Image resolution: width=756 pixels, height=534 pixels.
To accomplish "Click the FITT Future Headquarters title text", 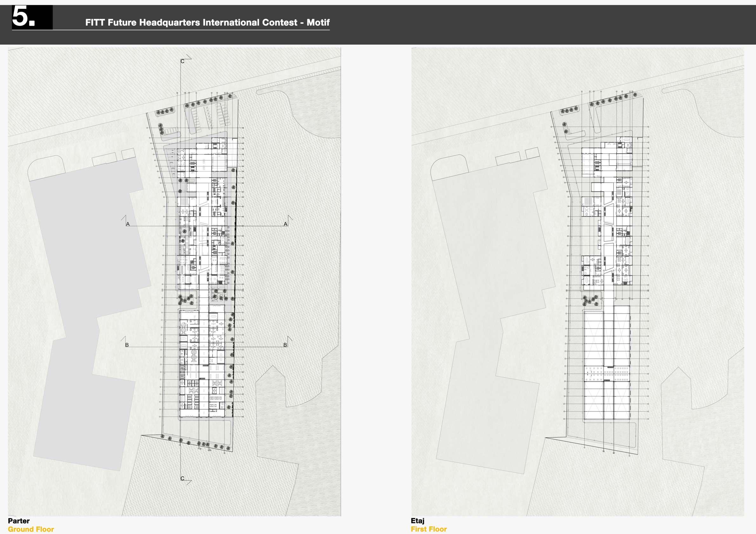I will click(x=207, y=23).
